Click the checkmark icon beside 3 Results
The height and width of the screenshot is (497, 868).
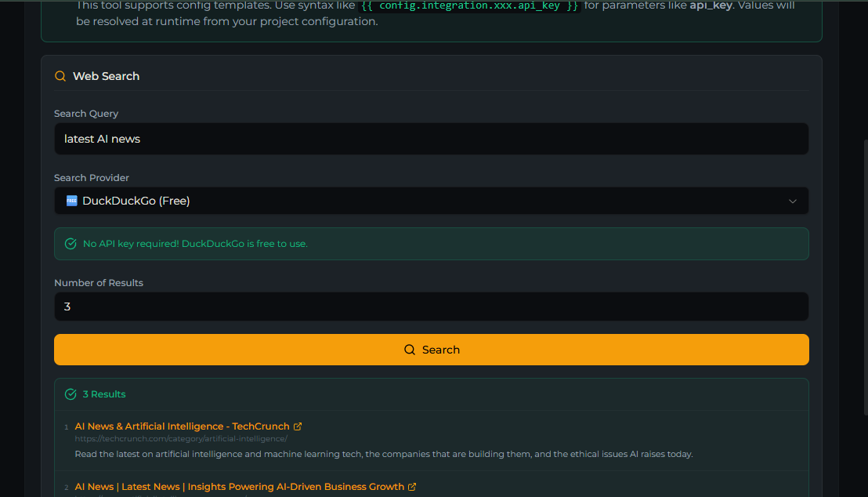tap(71, 394)
